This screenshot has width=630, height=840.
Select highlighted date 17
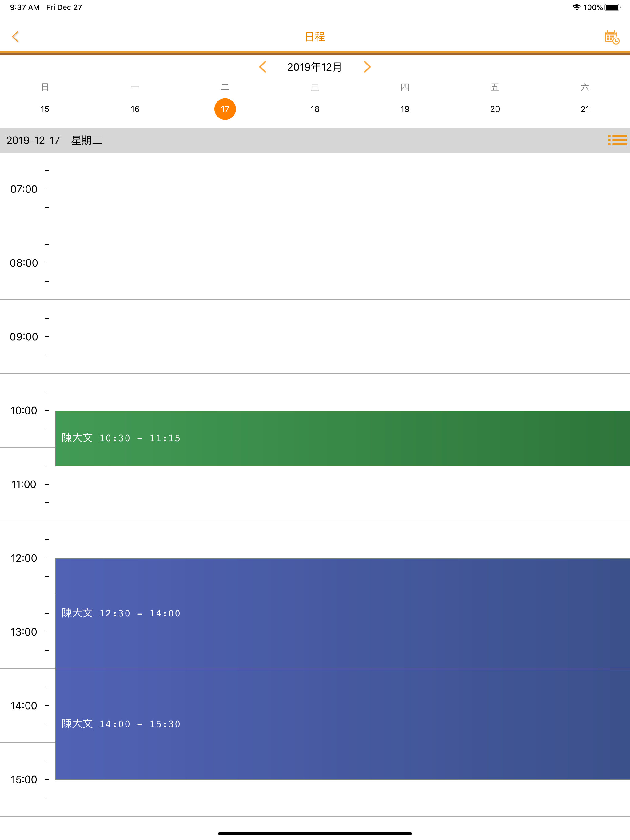(x=225, y=109)
